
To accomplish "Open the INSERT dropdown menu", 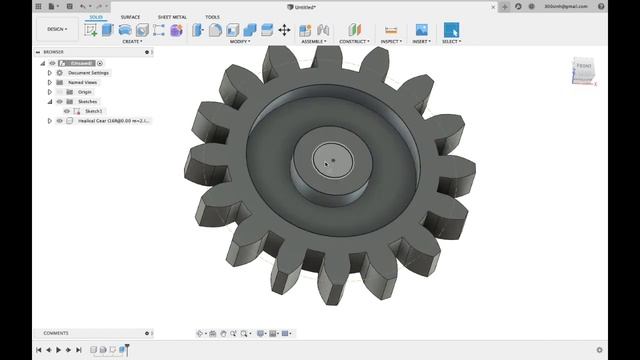I will tap(422, 42).
